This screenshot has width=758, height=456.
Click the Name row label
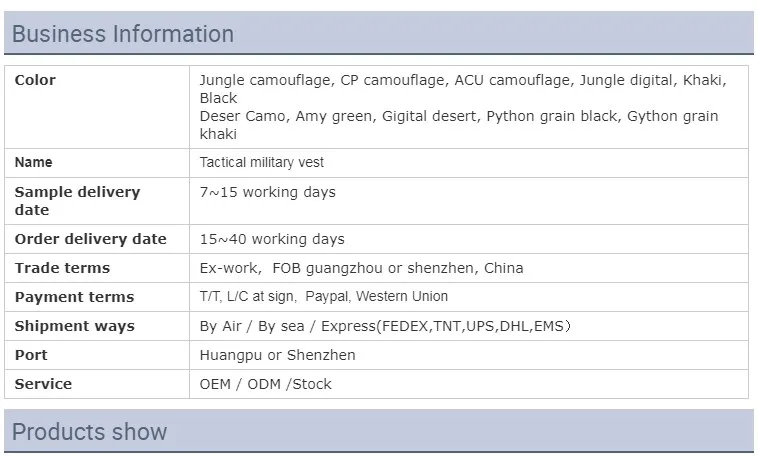coord(33,162)
